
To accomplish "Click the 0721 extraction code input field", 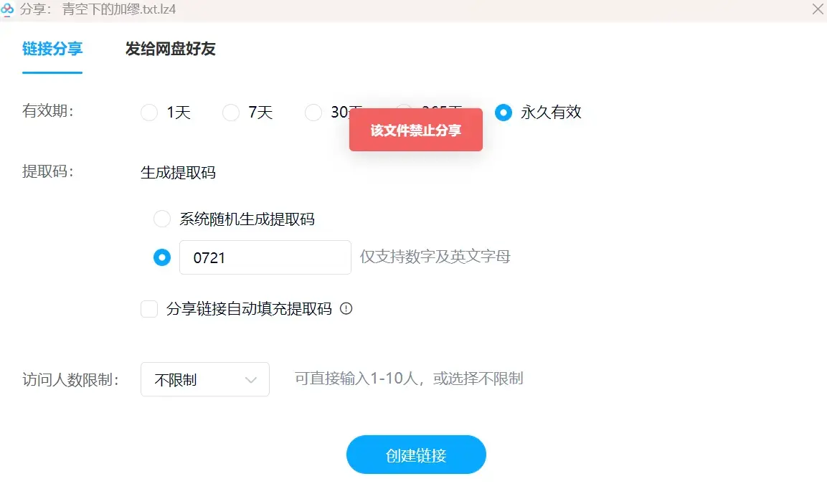I will click(x=265, y=257).
